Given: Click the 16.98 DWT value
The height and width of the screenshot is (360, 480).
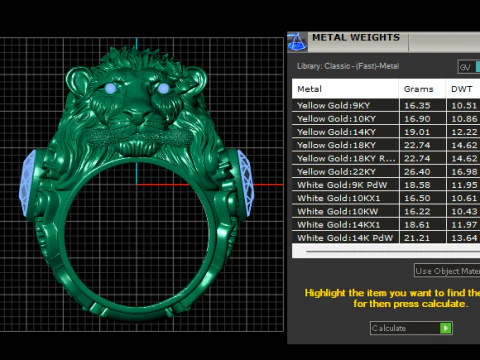Looking at the screenshot, I should [464, 172].
